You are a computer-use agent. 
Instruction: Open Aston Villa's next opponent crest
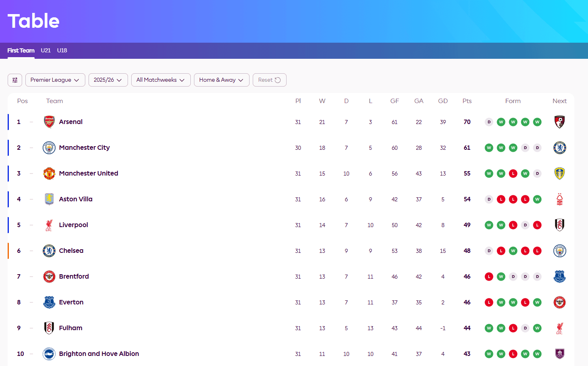[x=559, y=199]
